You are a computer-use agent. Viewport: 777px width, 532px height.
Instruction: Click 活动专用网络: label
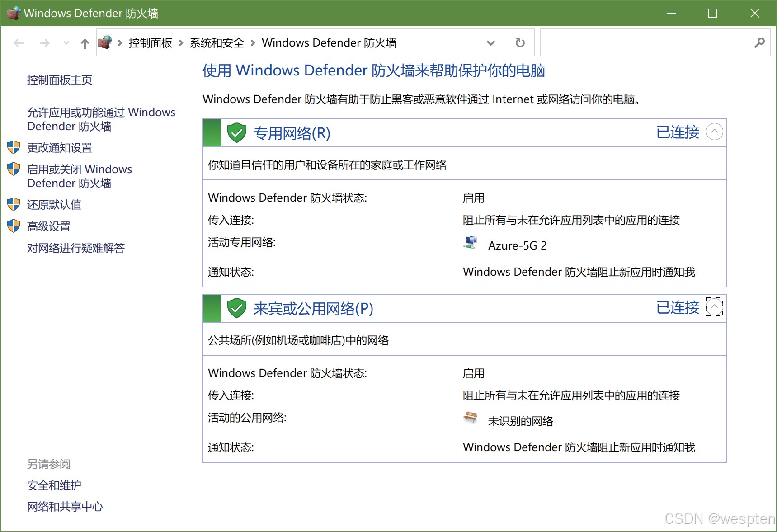point(242,243)
